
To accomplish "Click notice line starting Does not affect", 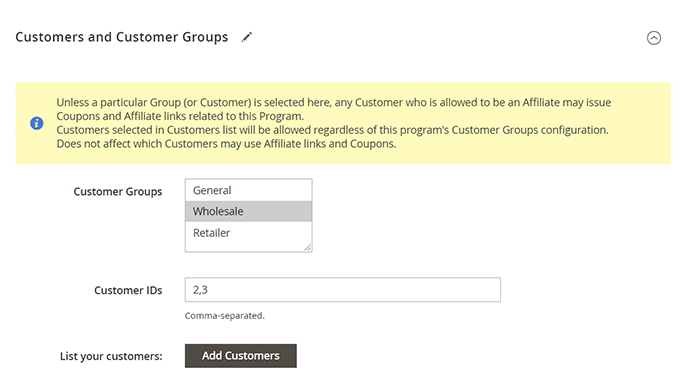I will 226,144.
